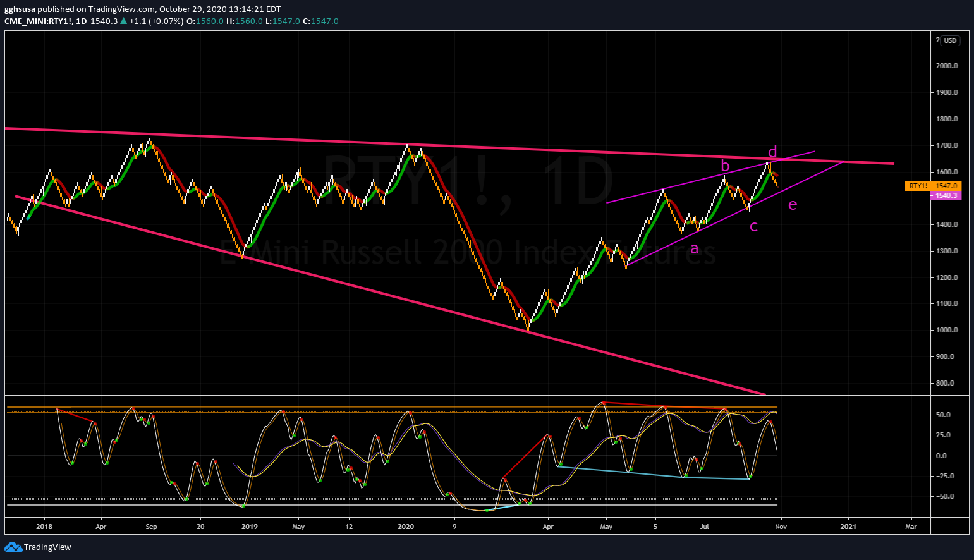The height and width of the screenshot is (560, 974).
Task: Click the USD currency badge on price axis
Action: [x=951, y=40]
